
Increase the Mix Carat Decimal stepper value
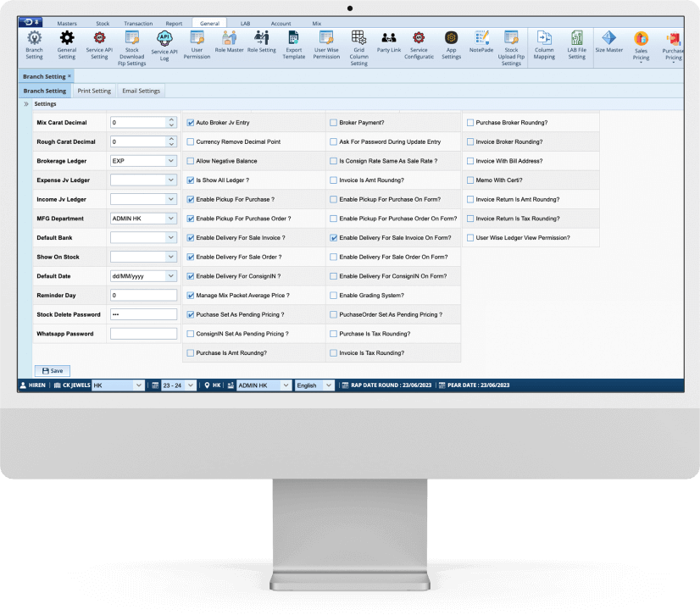click(171, 119)
